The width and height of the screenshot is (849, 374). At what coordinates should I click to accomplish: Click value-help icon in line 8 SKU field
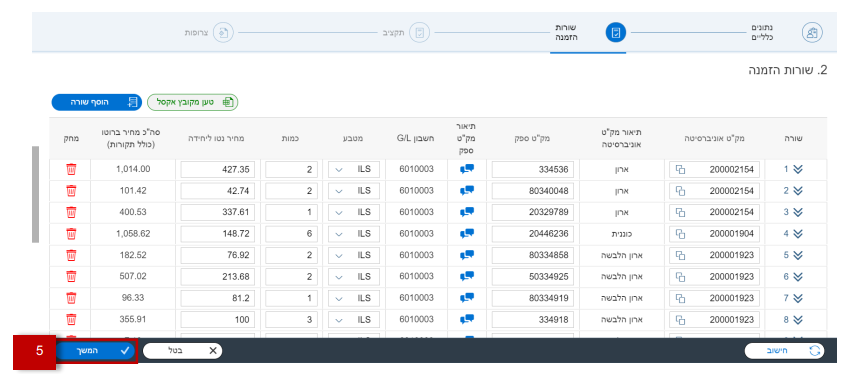point(681,319)
